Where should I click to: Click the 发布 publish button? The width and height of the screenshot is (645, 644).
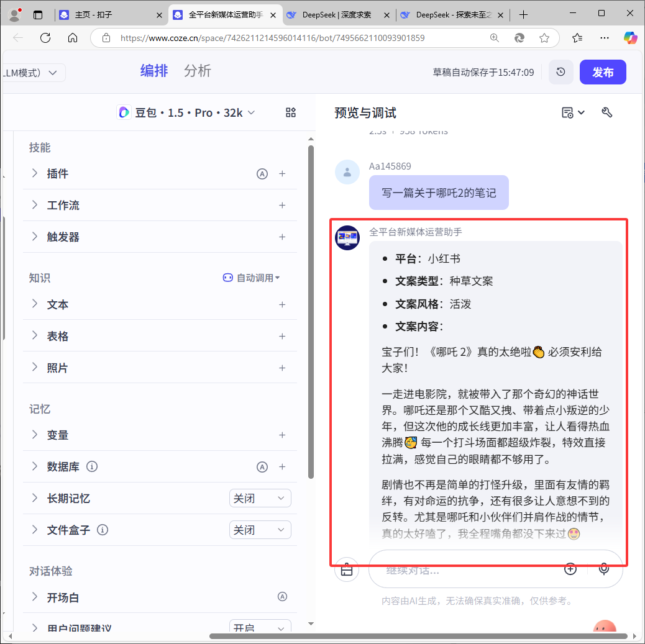(603, 72)
